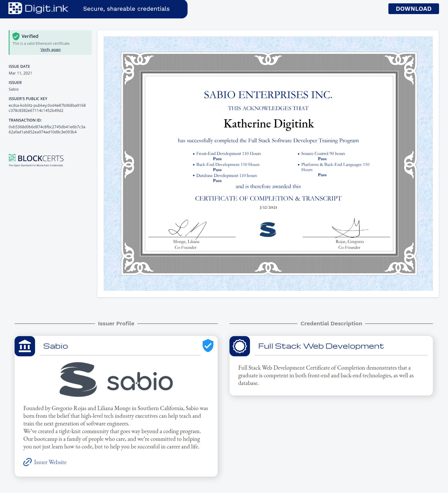
Task: Click the 'Credential Description' section heading
Action: [331, 323]
